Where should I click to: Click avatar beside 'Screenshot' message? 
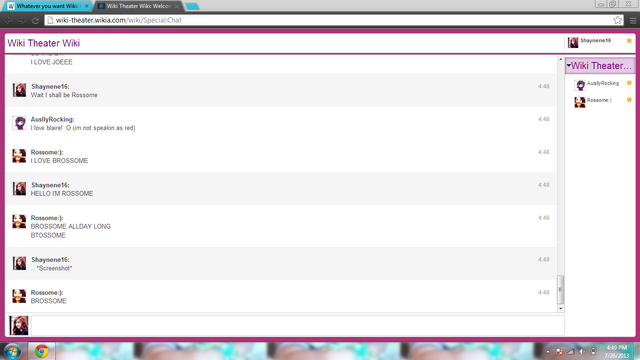19,263
